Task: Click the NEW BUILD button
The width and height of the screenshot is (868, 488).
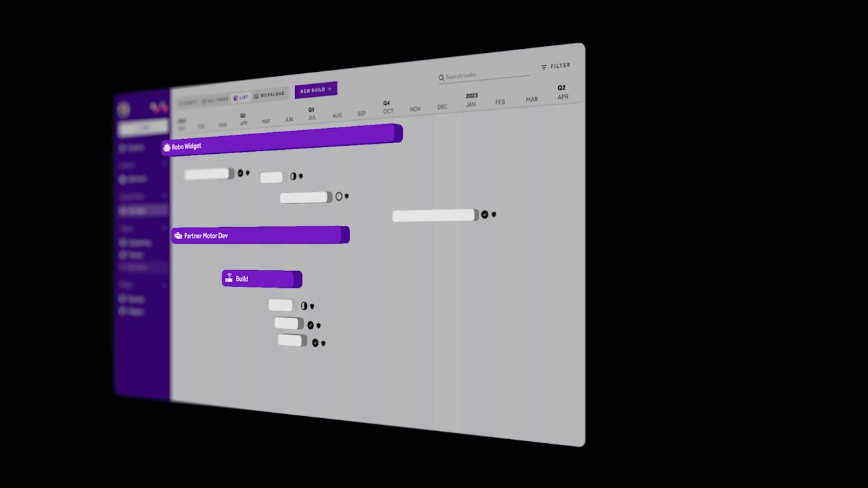Action: (x=315, y=90)
